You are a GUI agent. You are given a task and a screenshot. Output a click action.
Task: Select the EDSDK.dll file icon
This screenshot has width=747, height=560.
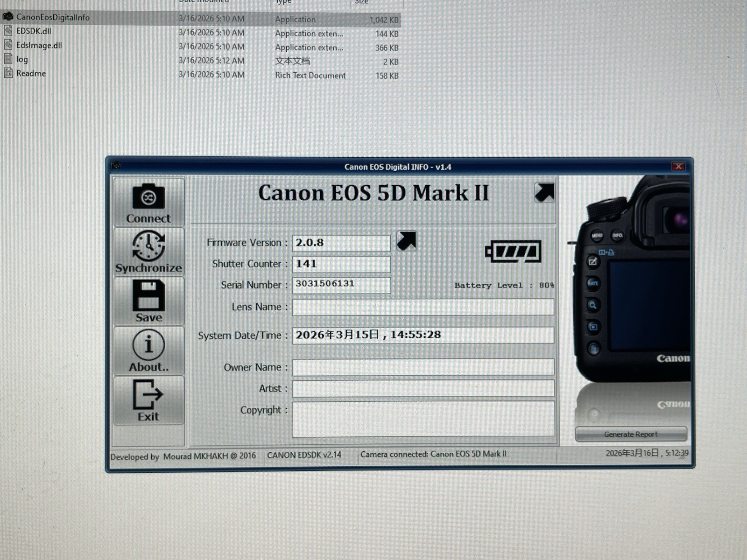[x=8, y=31]
